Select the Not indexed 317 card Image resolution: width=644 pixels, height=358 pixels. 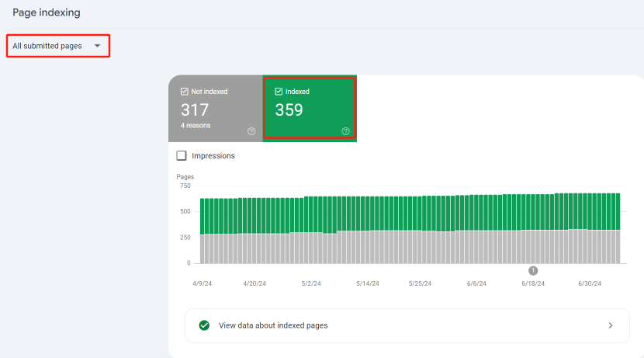[216, 109]
